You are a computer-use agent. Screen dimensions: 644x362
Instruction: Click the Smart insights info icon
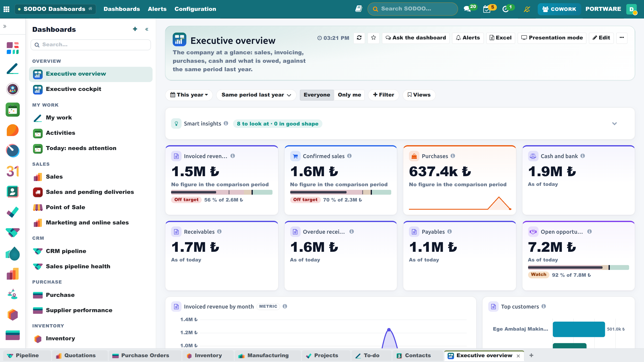tap(226, 123)
